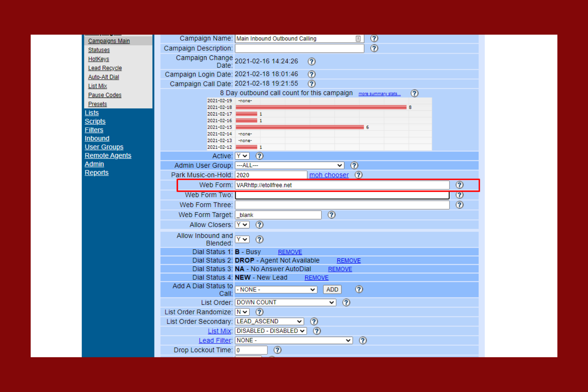This screenshot has width=588, height=392.
Task: Go to Filters section
Action: tap(94, 130)
